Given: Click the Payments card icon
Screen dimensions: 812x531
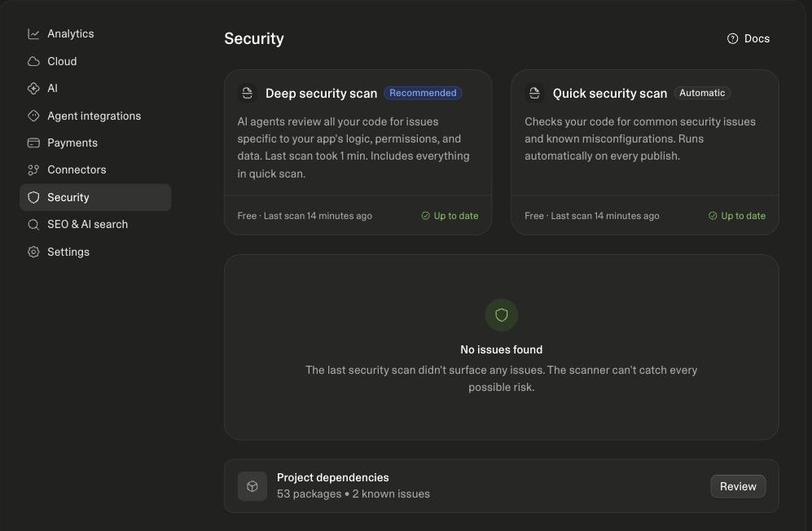Looking at the screenshot, I should 33,143.
